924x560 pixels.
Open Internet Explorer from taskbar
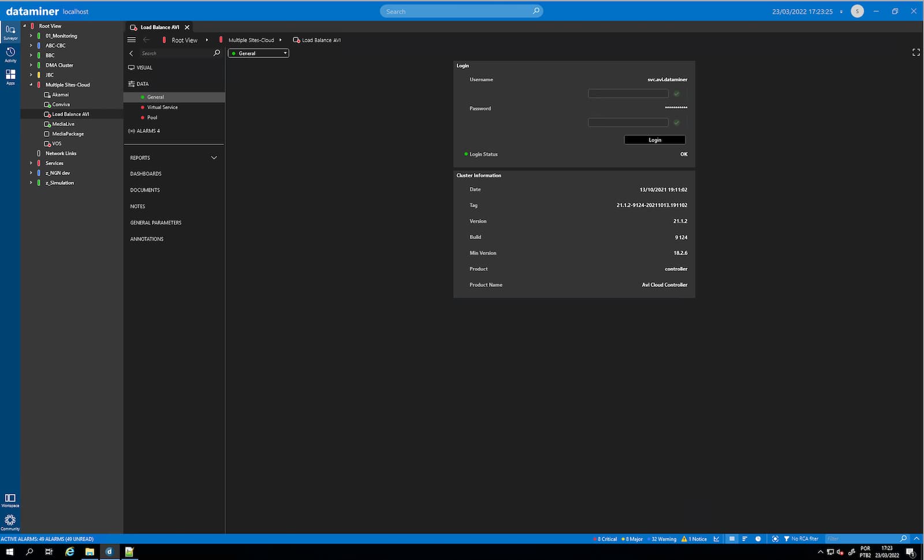70,552
